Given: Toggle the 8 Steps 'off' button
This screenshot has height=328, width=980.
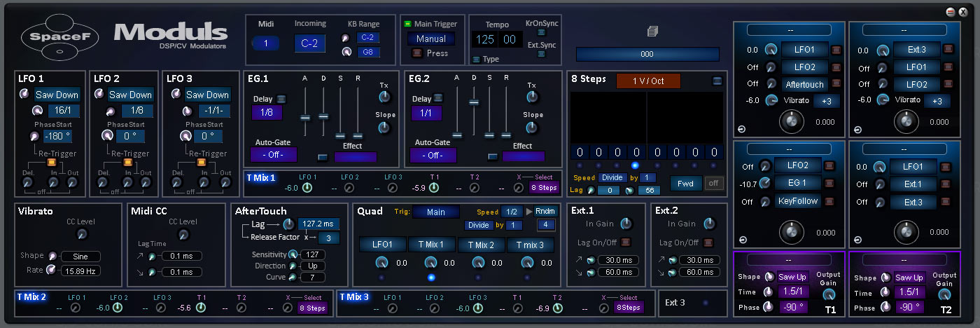Looking at the screenshot, I should 713,184.
